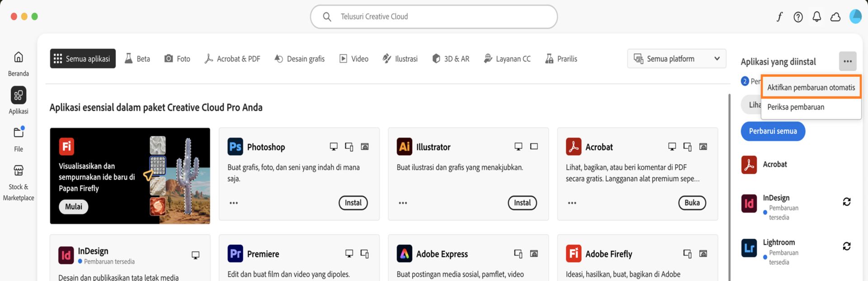Click the Instal button for Illustrator

(x=522, y=203)
